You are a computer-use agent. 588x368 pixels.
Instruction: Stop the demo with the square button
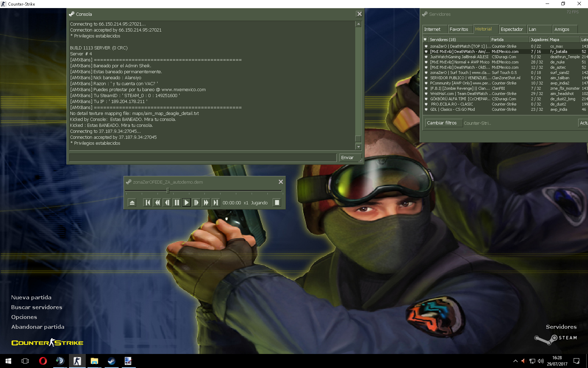[x=277, y=203]
